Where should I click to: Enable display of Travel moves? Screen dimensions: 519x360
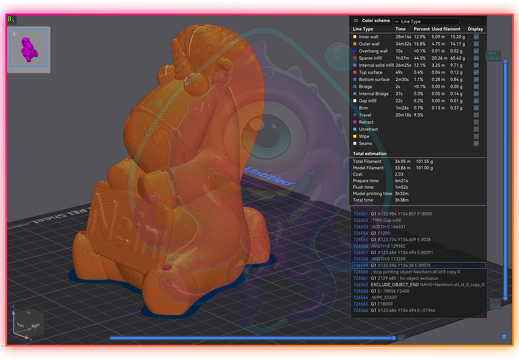click(x=476, y=115)
